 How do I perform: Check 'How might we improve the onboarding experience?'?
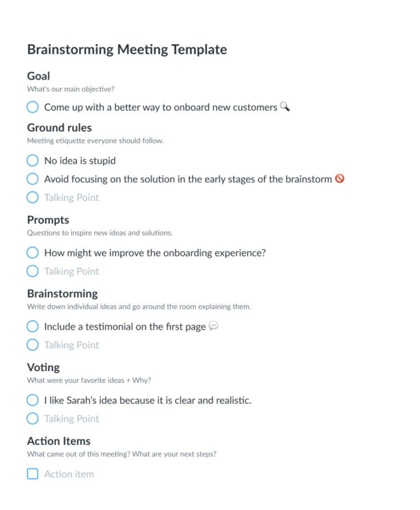click(x=32, y=253)
